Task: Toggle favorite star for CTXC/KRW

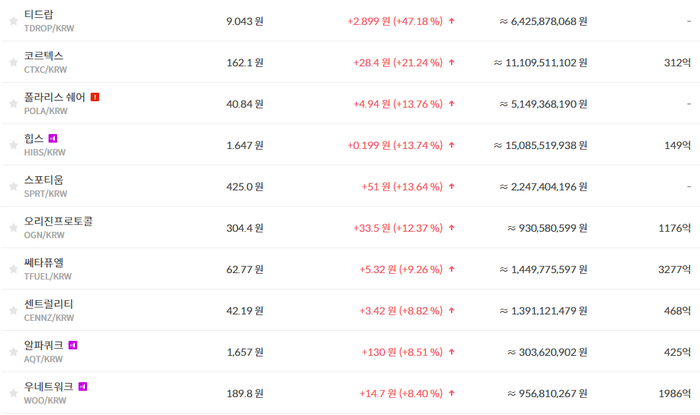Action: [13, 62]
